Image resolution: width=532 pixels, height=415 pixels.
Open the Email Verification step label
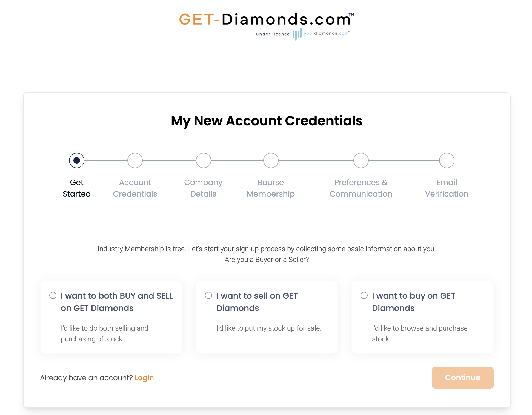(x=447, y=188)
